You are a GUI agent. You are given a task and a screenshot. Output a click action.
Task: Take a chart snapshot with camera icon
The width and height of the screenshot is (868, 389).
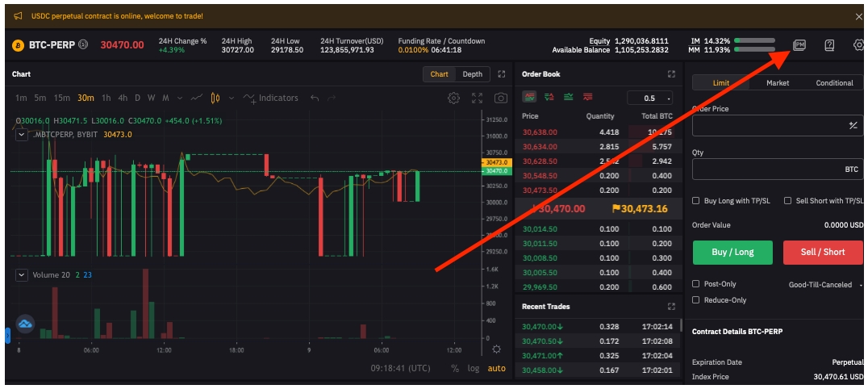tap(501, 98)
